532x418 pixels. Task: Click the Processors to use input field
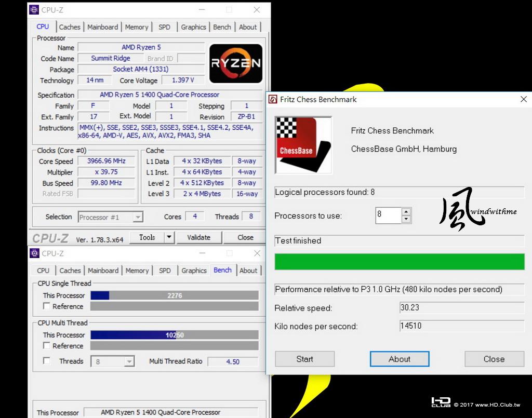click(389, 215)
